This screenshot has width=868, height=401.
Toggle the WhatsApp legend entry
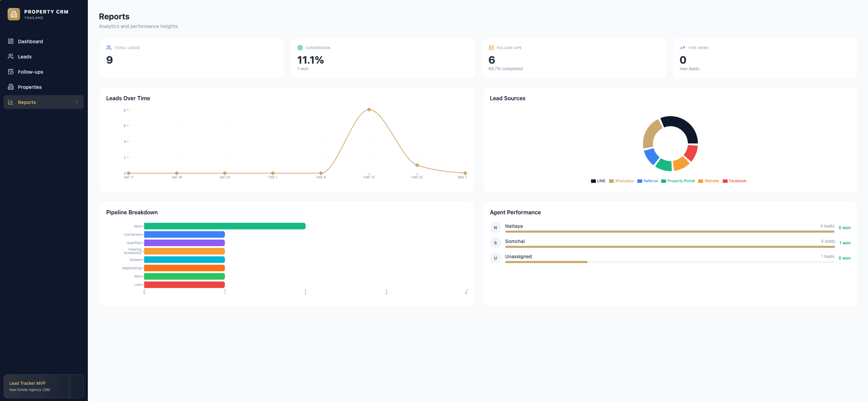(621, 181)
